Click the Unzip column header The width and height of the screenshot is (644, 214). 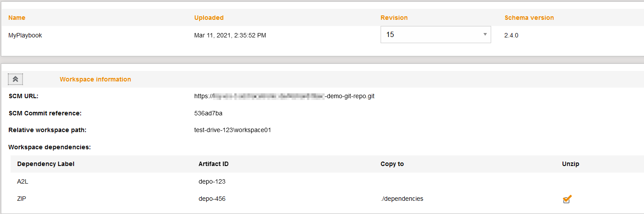(570, 164)
